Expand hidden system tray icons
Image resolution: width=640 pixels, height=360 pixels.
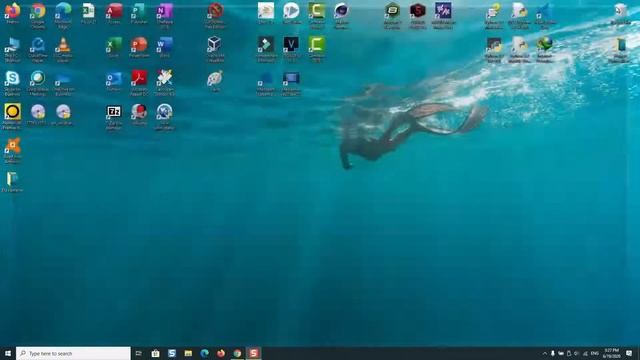[x=544, y=353]
